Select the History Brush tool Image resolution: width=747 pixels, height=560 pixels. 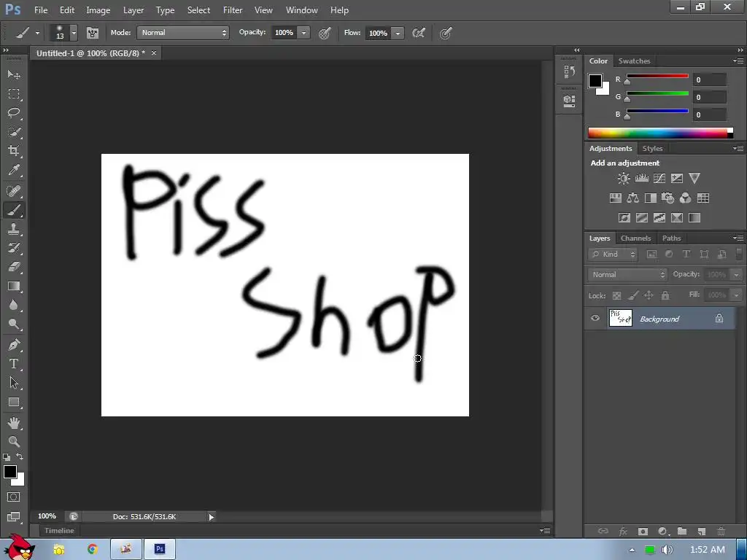[14, 248]
